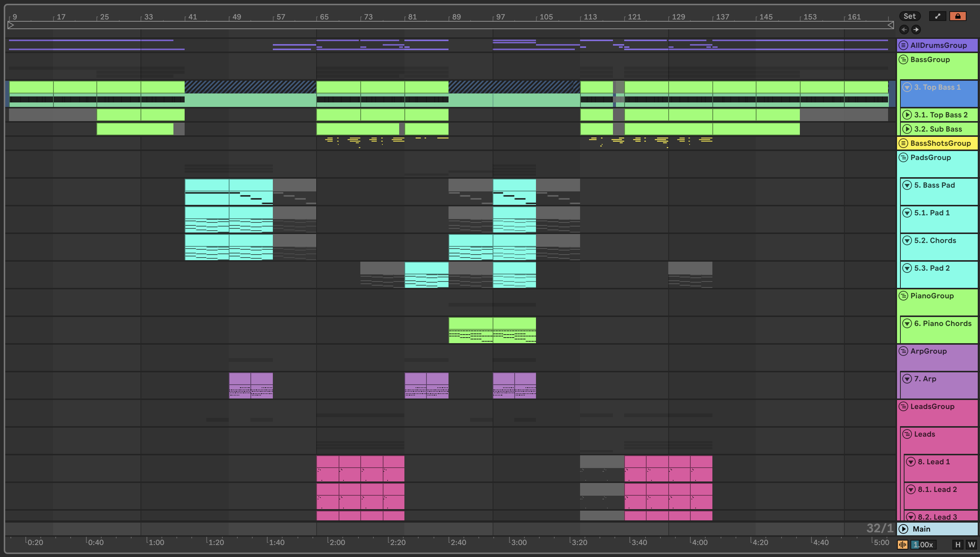Select the Chords clip at bar 89
The width and height of the screenshot is (980, 557).
point(471,247)
